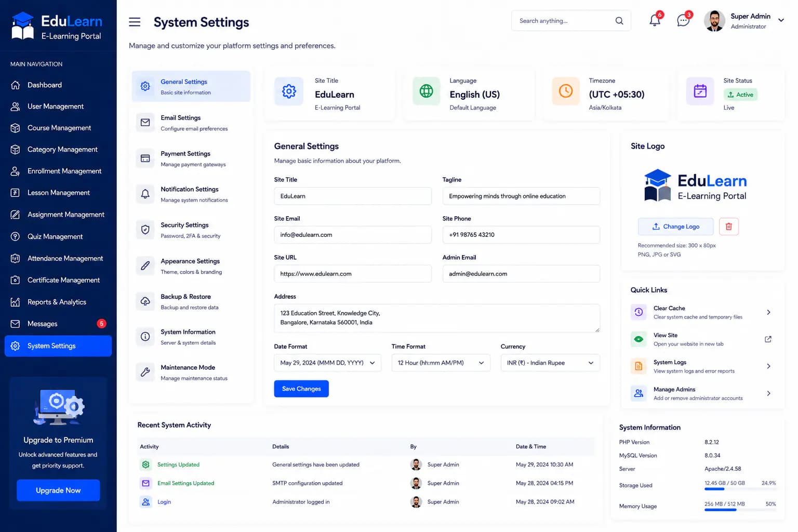798x532 pixels.
Task: Click the Messages envelope icon in sidebar
Action: pos(16,324)
